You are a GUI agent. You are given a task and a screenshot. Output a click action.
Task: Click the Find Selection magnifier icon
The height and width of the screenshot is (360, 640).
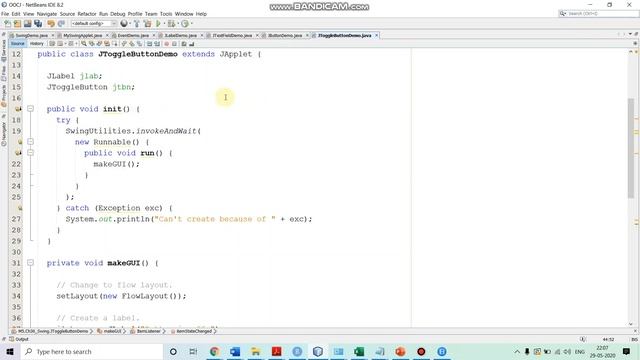click(x=84, y=44)
